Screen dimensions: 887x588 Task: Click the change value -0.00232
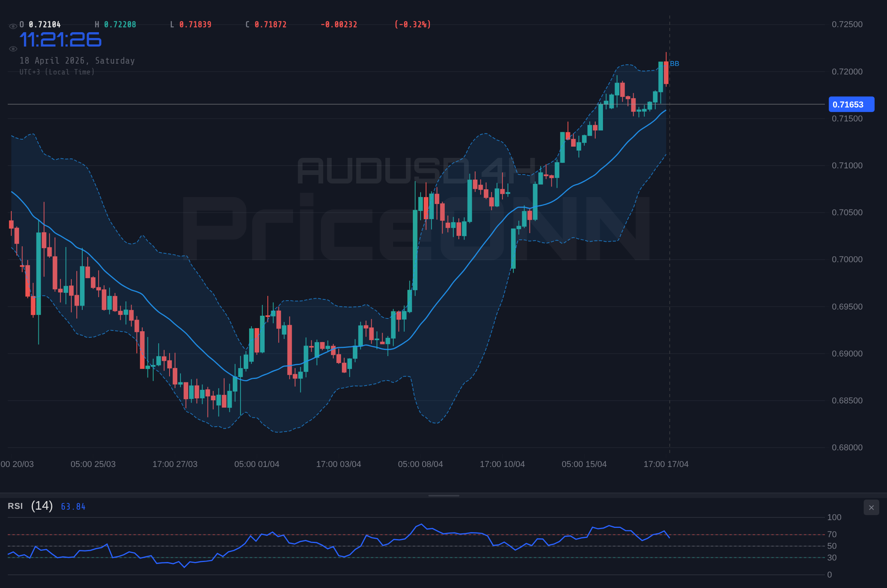click(339, 24)
